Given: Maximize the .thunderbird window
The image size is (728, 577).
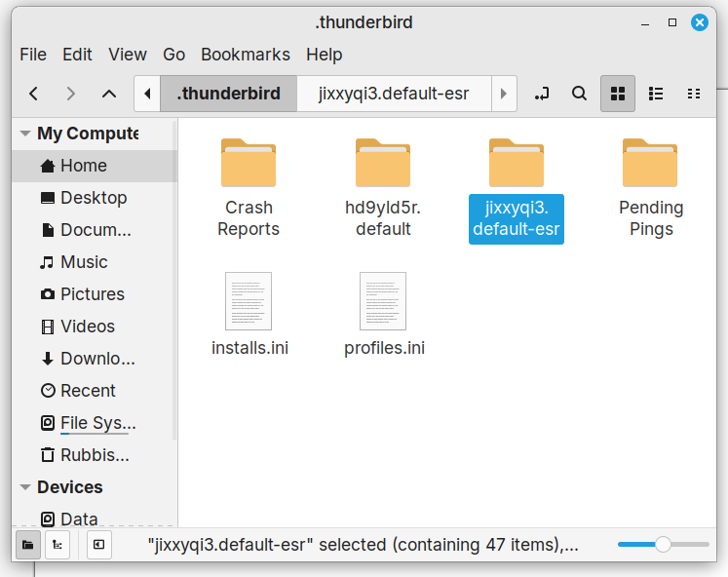Looking at the screenshot, I should click(x=672, y=22).
